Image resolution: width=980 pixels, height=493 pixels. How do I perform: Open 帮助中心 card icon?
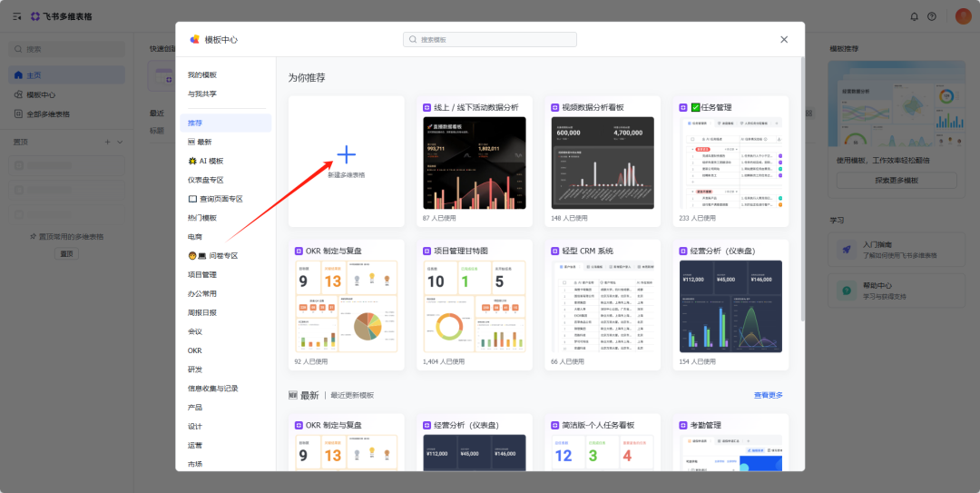[846, 291]
